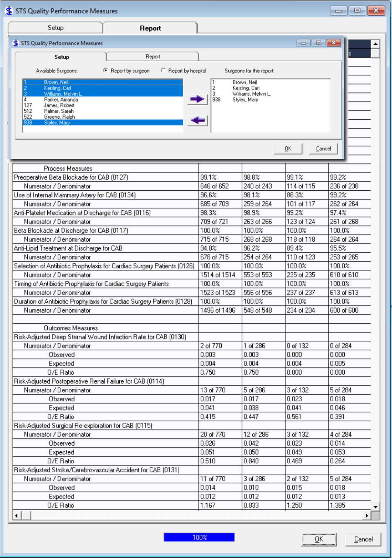Click the 100% progress bar
The width and height of the screenshot is (392, 558).
pos(199,537)
